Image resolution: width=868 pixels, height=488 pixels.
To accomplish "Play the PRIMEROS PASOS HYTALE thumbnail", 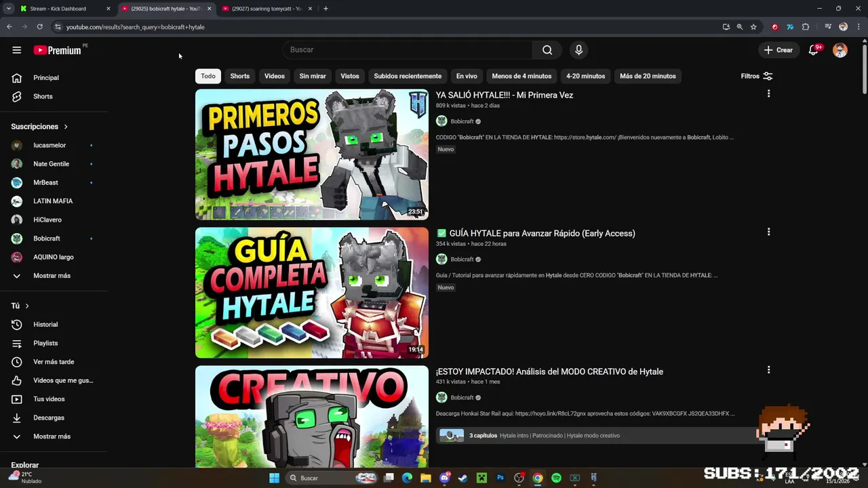I will coord(312,155).
